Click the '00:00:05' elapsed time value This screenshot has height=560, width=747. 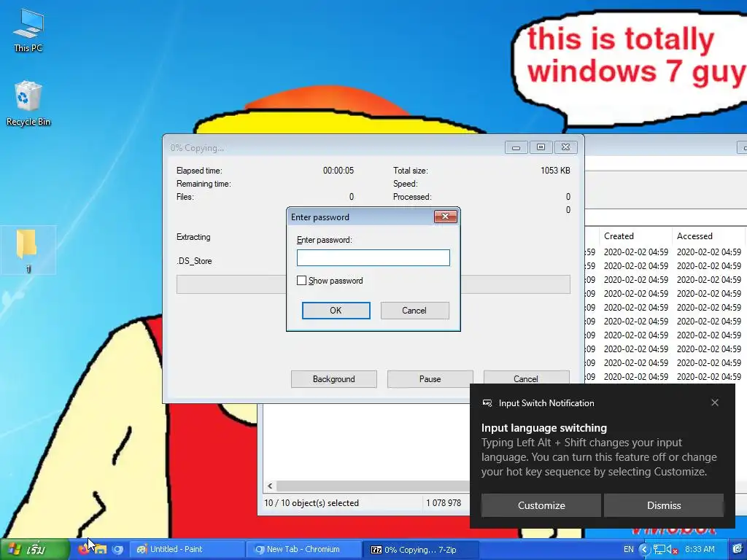coord(338,171)
